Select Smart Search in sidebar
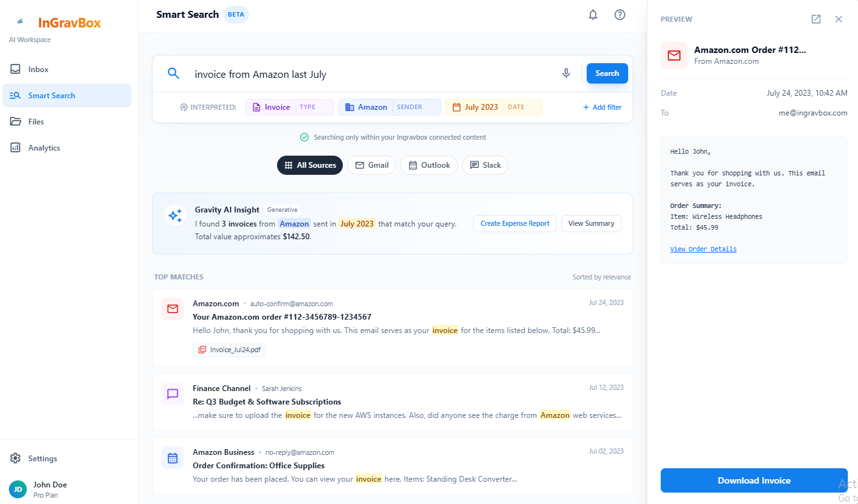Screen dimensions: 858x504 pos(67,96)
